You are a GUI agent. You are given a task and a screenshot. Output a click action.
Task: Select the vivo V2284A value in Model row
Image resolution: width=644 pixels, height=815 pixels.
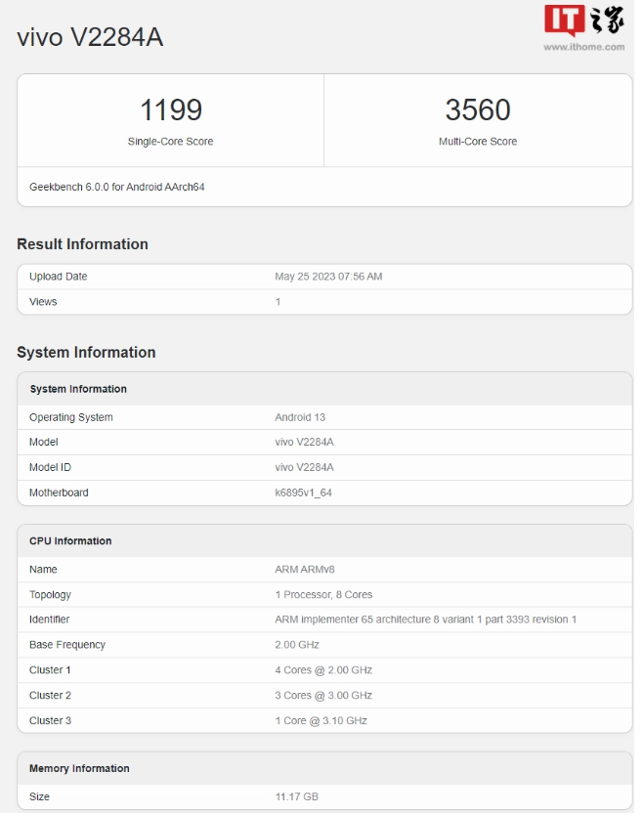(x=304, y=442)
